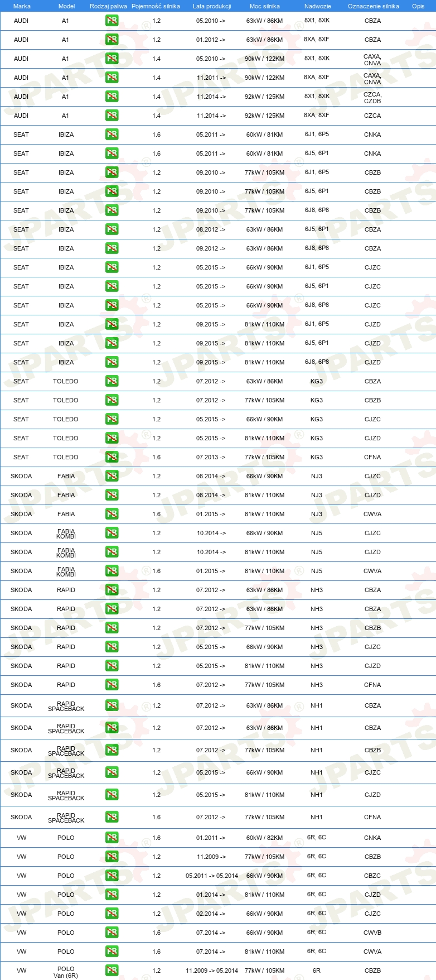The width and height of the screenshot is (436, 980).
Task: Select fuel icon in AUDI A1 05.2010 CAXA, CNVA row
Action: 112,59
